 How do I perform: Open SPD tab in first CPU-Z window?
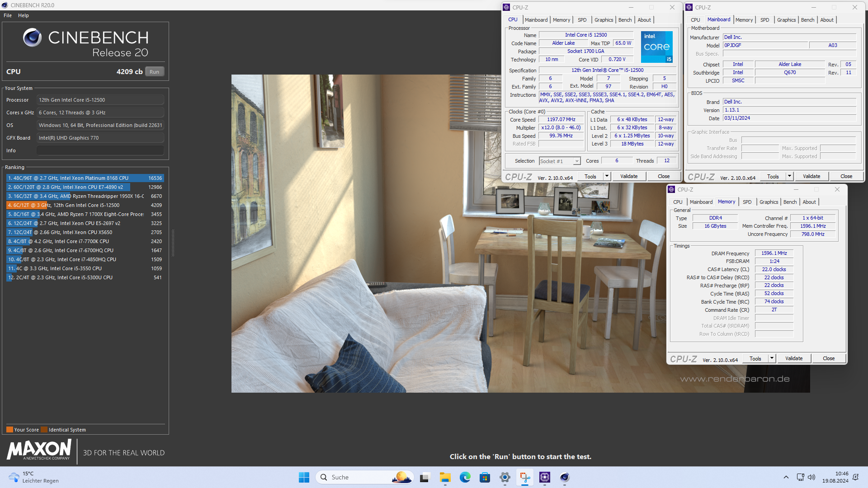(582, 20)
